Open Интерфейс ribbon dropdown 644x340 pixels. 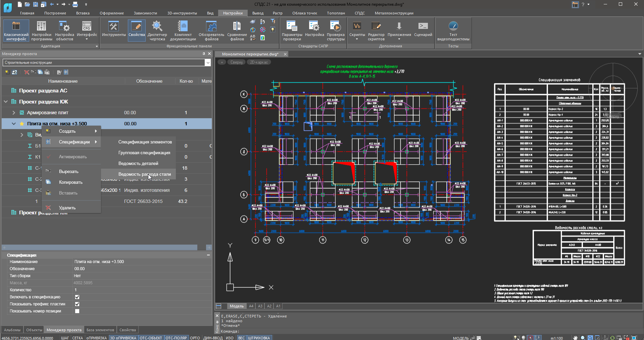pos(87,31)
